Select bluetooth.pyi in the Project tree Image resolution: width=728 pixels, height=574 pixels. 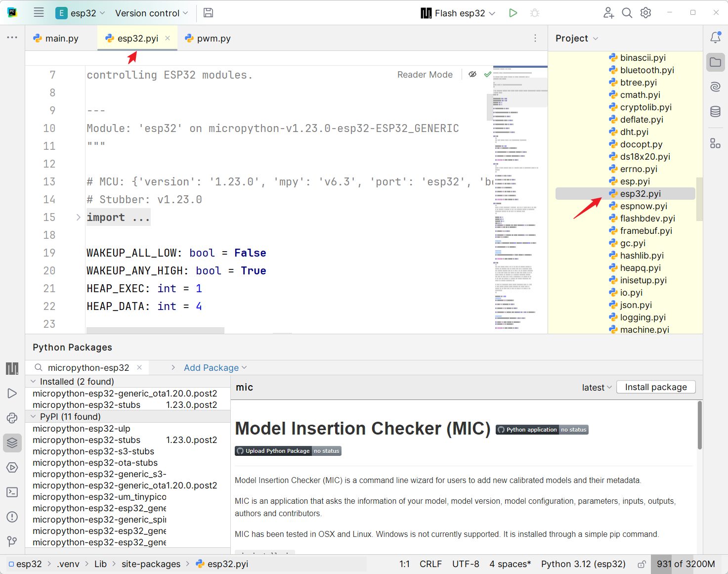point(647,70)
